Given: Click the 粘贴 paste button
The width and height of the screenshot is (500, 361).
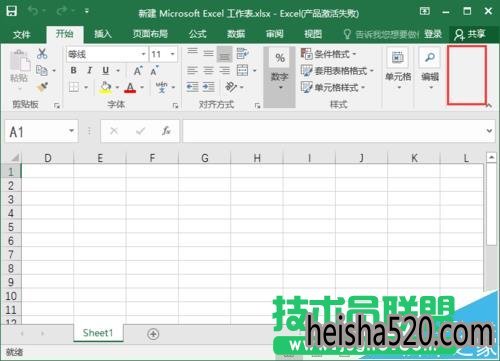Looking at the screenshot, I should point(19,70).
